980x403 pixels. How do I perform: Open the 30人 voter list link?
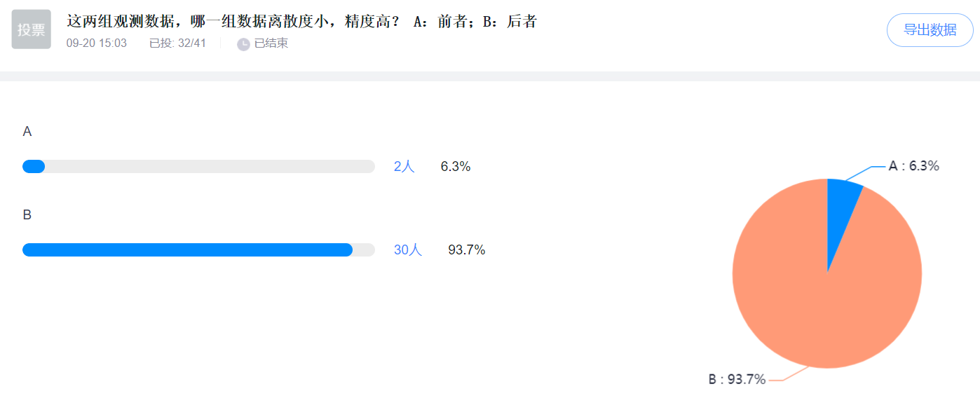(x=408, y=250)
